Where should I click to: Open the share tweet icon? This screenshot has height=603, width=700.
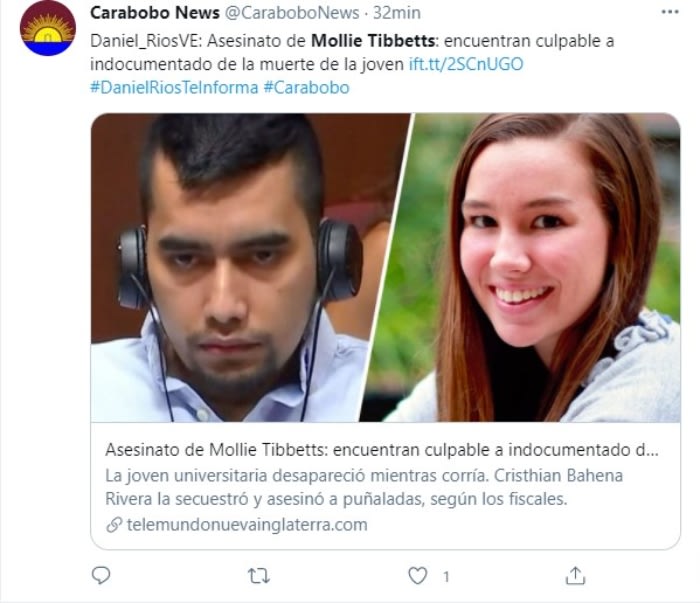point(575,576)
